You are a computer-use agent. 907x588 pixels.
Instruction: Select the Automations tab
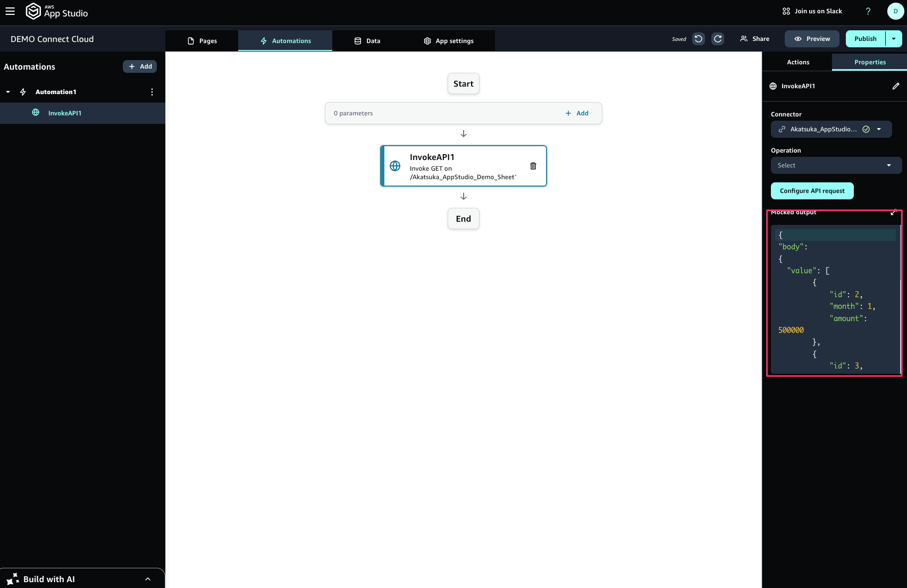[x=285, y=41]
